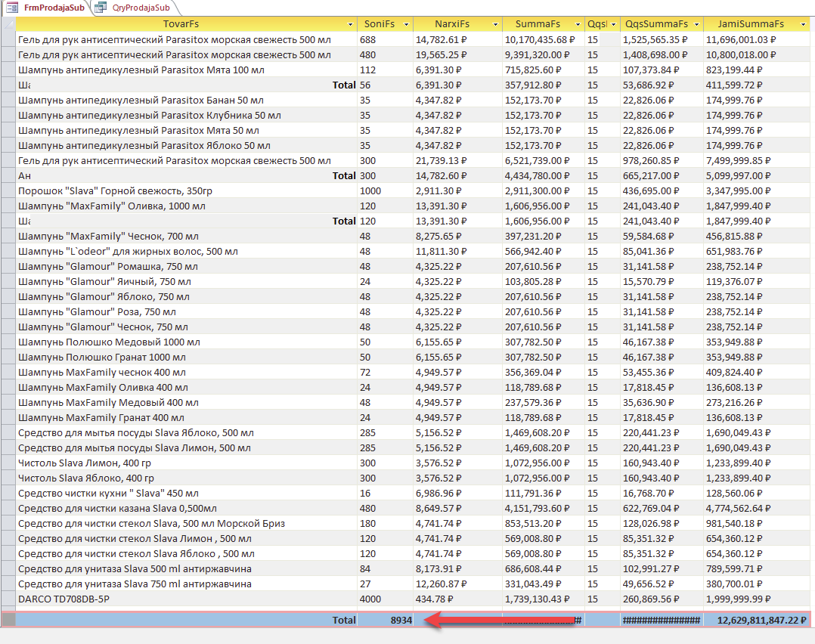Select the QqsSummaFs column header label
This screenshot has width=815, height=644.
(x=656, y=24)
